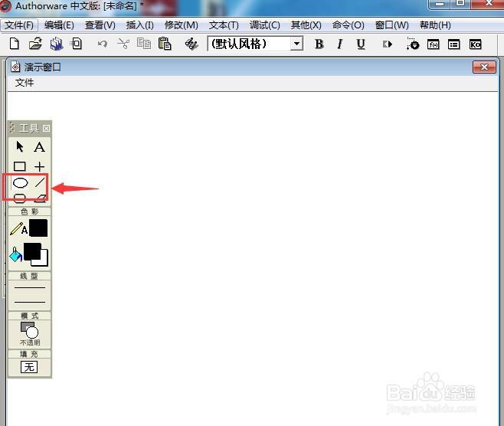Close the 演示窗口 presentation window
The height and width of the screenshot is (426, 504).
tap(484, 67)
